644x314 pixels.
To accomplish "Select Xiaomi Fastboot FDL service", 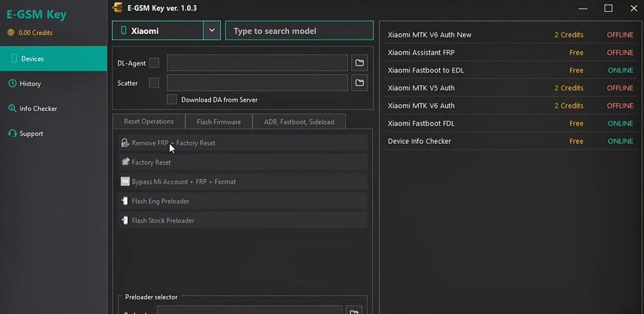I will [x=511, y=123].
